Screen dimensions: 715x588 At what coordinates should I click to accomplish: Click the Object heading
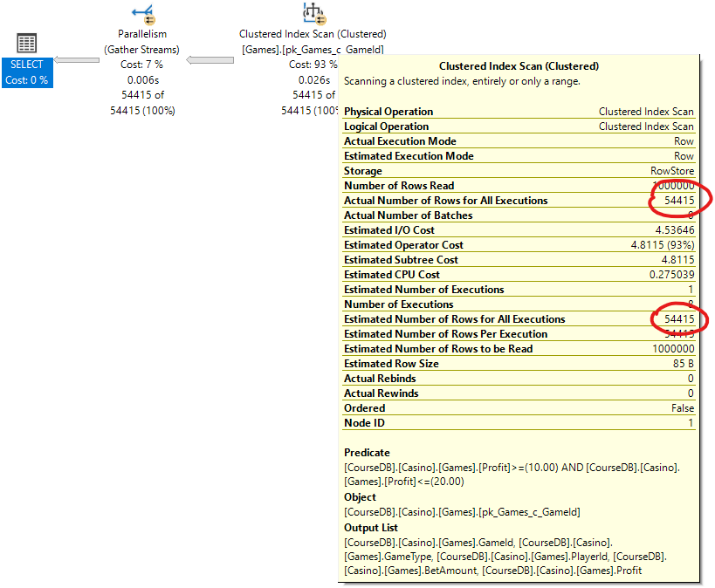pyautogui.click(x=360, y=497)
